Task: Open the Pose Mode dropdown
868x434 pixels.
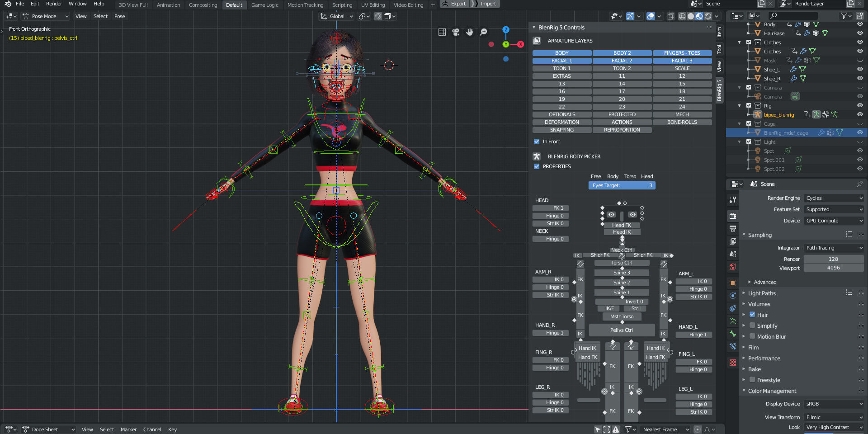Action: pyautogui.click(x=46, y=16)
